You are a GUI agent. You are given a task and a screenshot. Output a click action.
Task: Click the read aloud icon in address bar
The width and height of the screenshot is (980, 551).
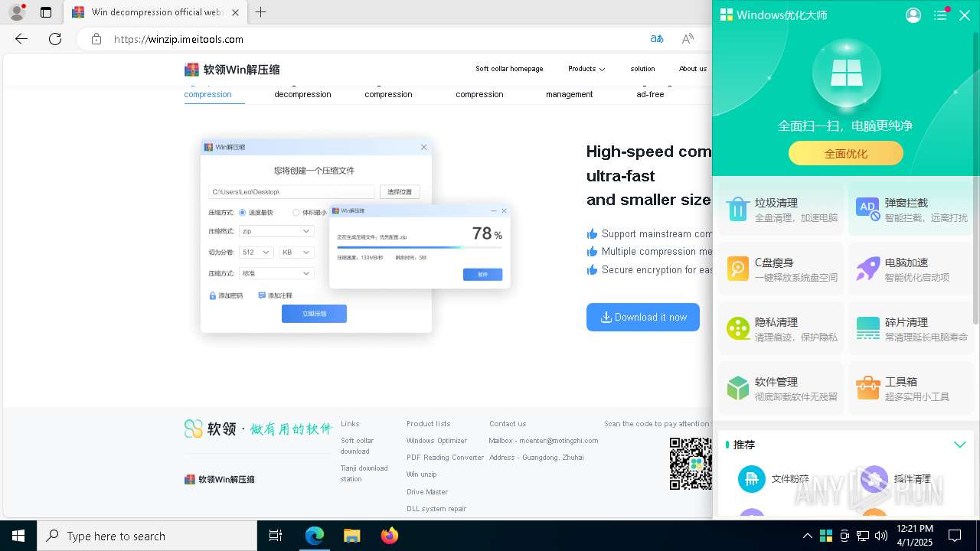click(688, 39)
